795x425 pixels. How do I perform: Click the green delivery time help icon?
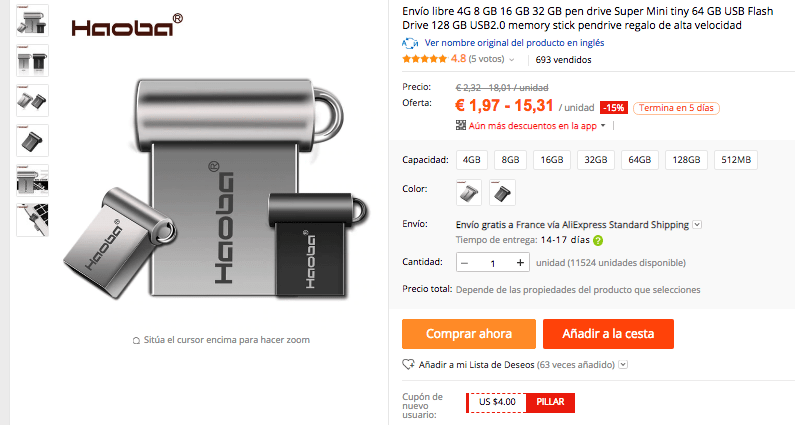598,240
